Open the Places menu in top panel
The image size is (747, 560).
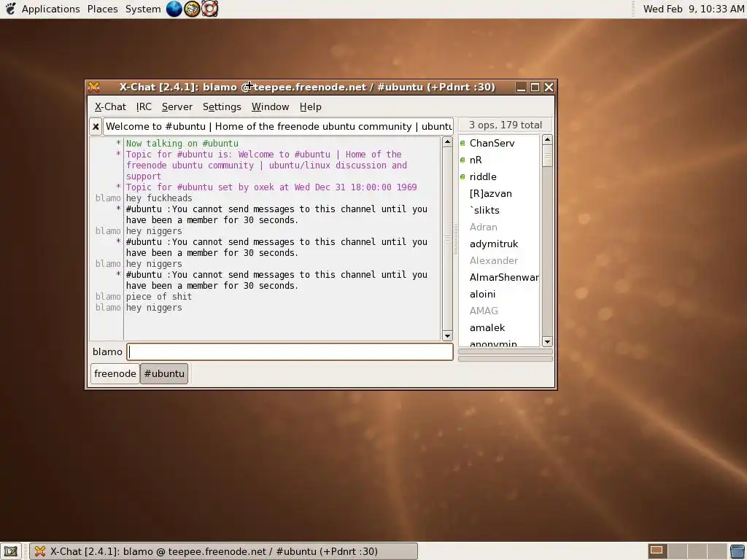(102, 9)
